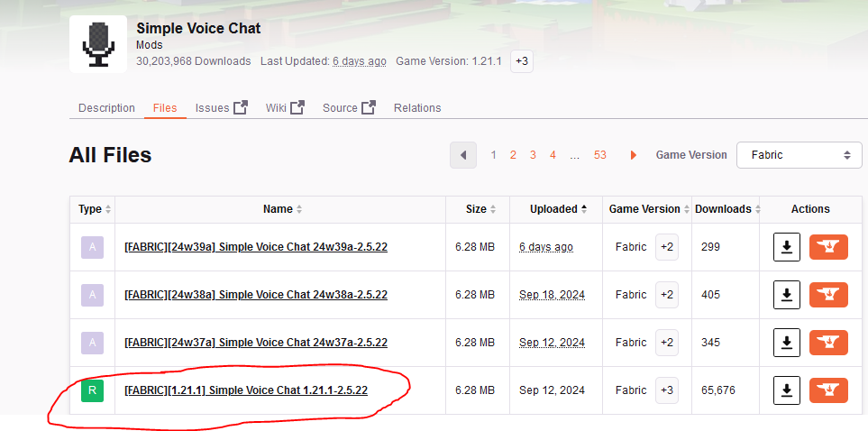Open the Fabric game version dropdown
Viewport: 868px width, 431px height.
click(799, 155)
